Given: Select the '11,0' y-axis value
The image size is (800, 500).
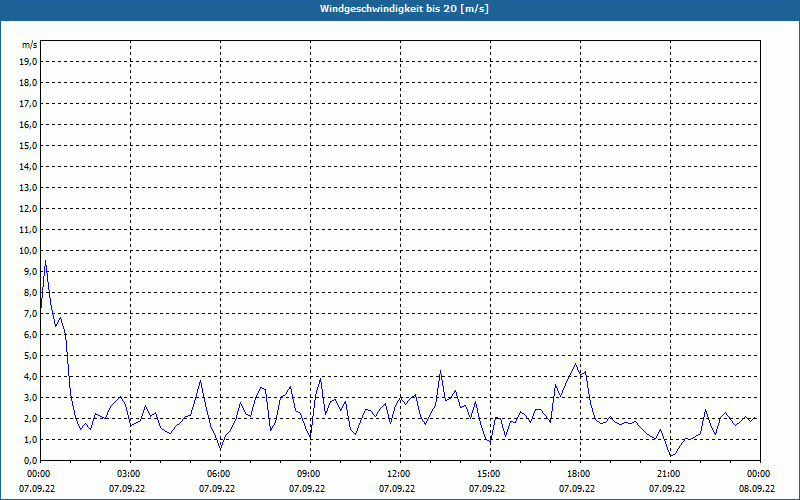Looking at the screenshot, I should click(28, 230).
